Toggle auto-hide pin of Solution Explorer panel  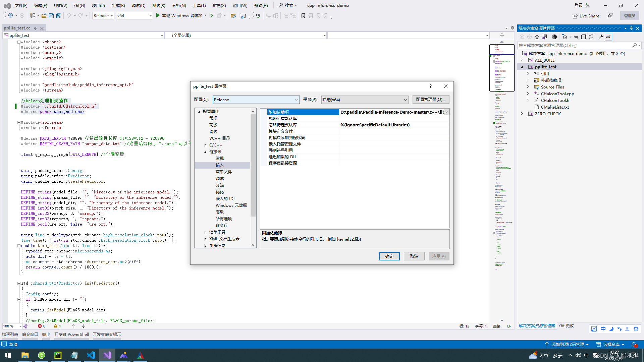point(631,28)
